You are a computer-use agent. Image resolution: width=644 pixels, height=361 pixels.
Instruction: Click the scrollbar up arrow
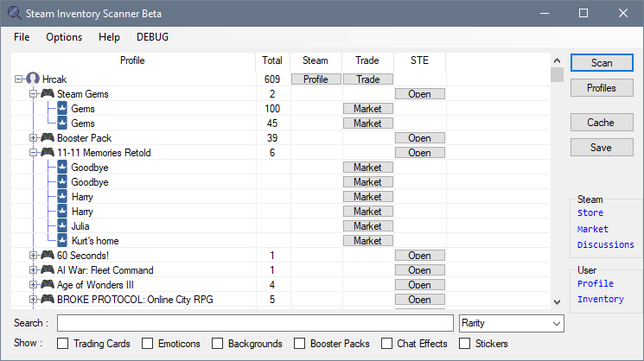click(x=557, y=60)
